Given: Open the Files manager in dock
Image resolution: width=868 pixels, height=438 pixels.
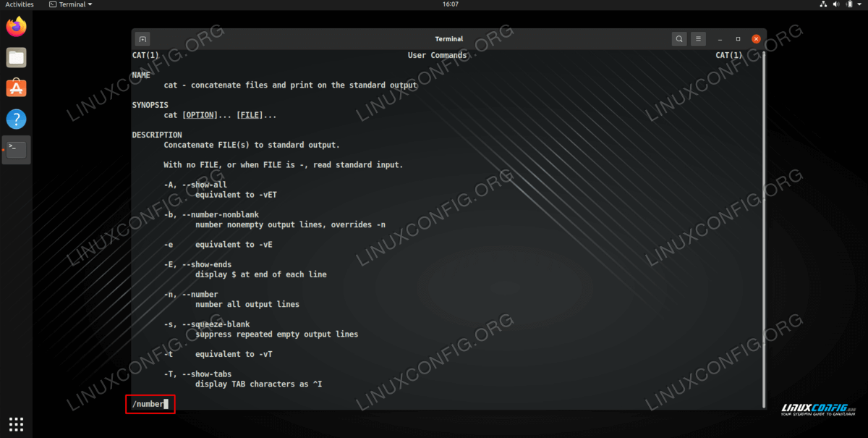Looking at the screenshot, I should (x=16, y=58).
